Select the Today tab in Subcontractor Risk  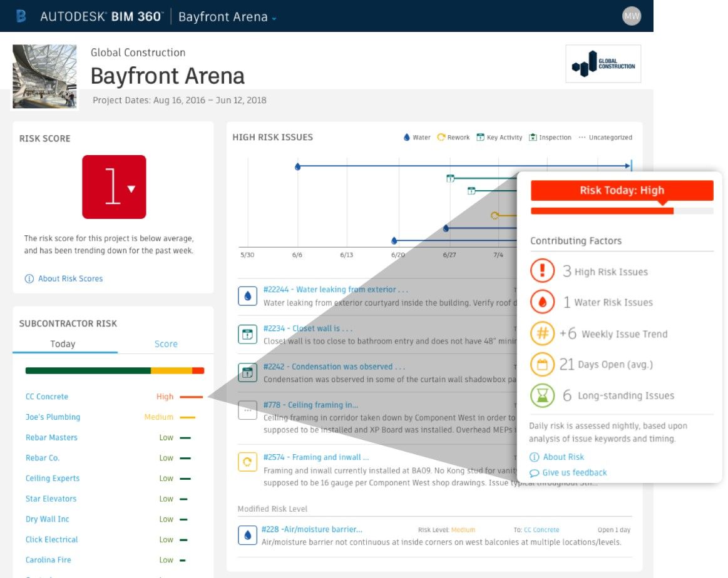point(63,344)
